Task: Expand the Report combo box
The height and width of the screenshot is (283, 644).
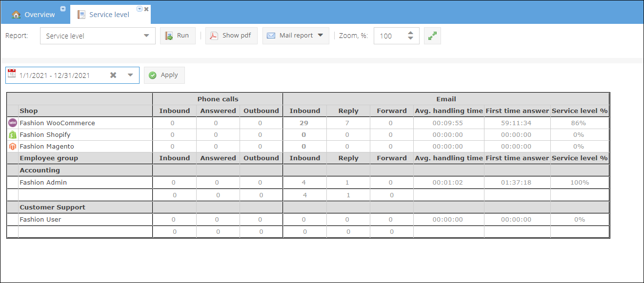Action: 146,36
